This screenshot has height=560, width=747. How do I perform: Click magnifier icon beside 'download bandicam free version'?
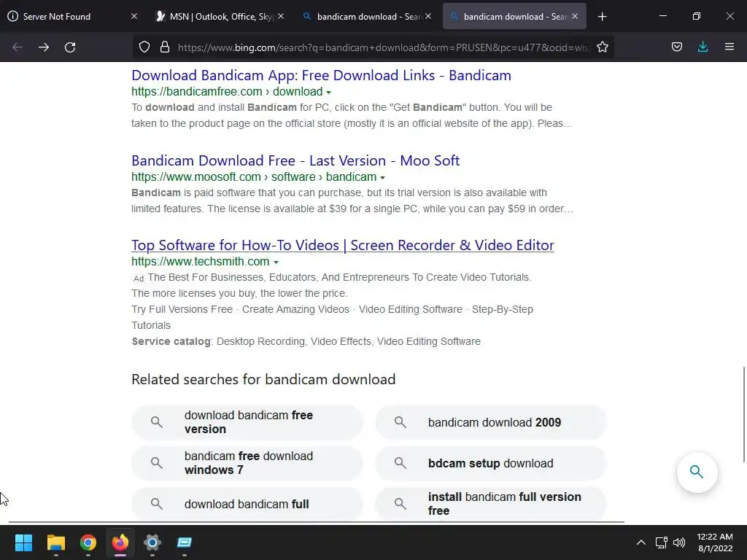(157, 422)
